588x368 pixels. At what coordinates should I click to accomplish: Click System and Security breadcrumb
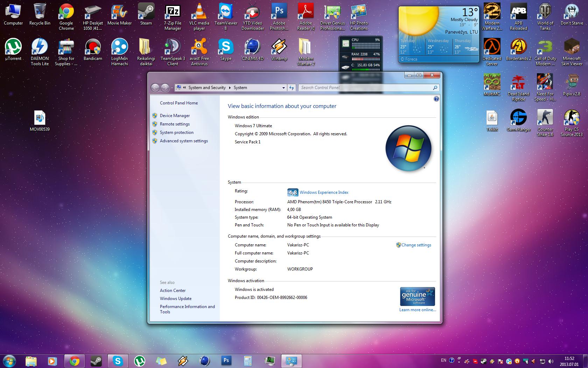(207, 88)
